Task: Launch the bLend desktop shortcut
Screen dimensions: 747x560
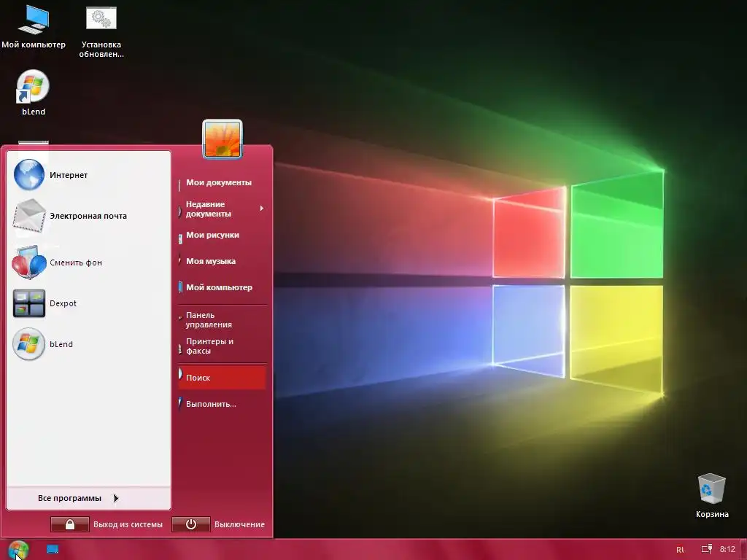Action: [x=34, y=93]
